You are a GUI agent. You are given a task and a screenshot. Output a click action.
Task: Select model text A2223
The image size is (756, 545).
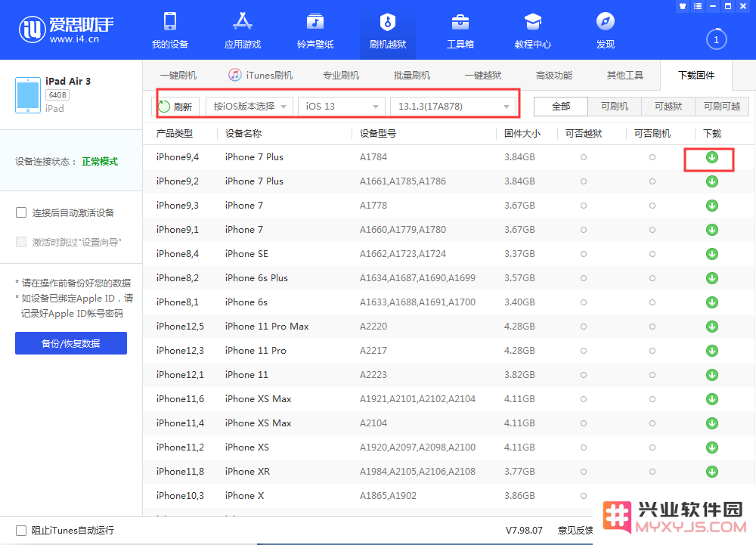click(x=373, y=375)
